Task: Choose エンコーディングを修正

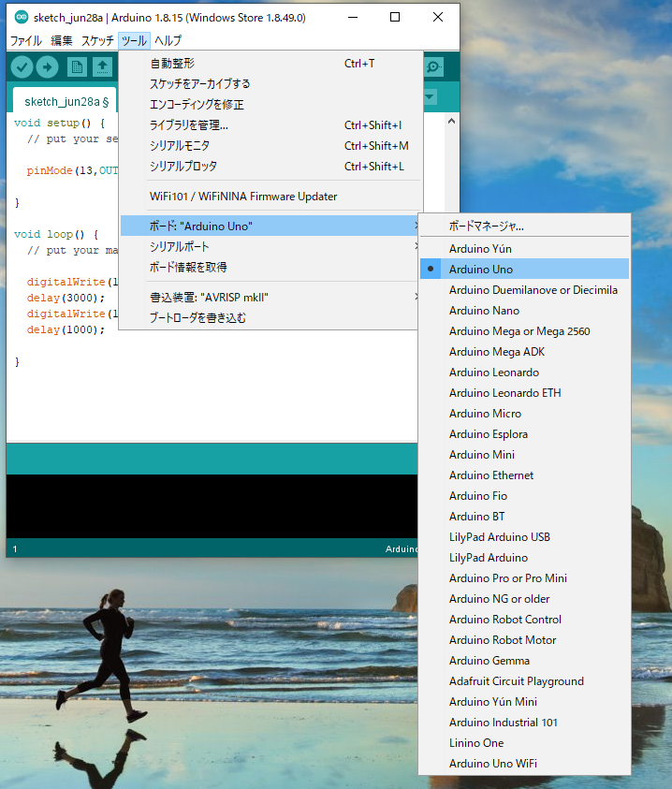Action: (270, 105)
